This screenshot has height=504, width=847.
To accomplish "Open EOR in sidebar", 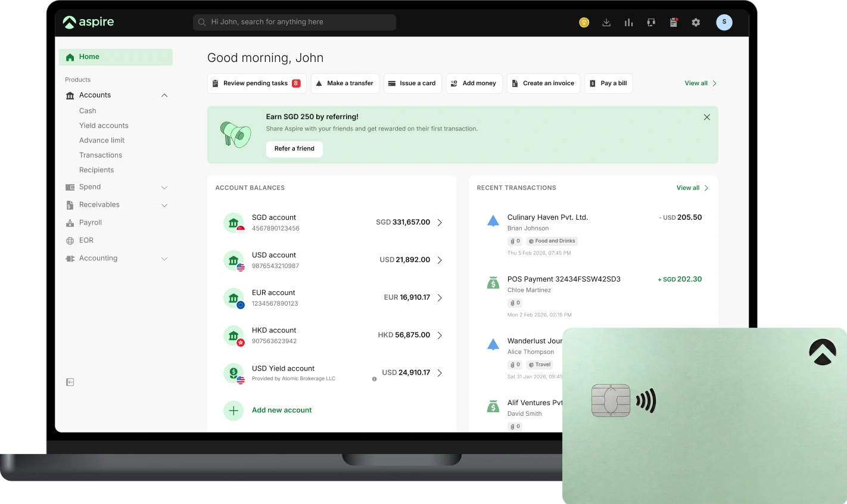I will point(86,241).
